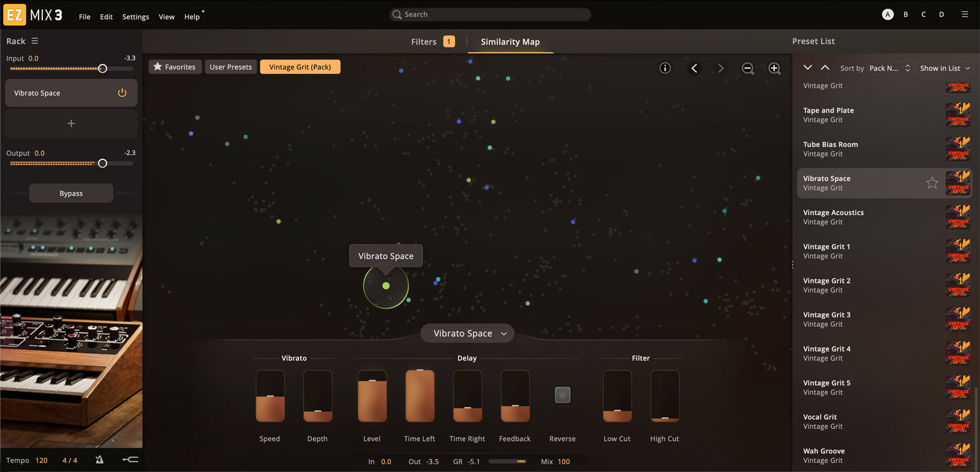Zoom in on the Similarity Map
This screenshot has width=980, height=472.
click(x=775, y=69)
